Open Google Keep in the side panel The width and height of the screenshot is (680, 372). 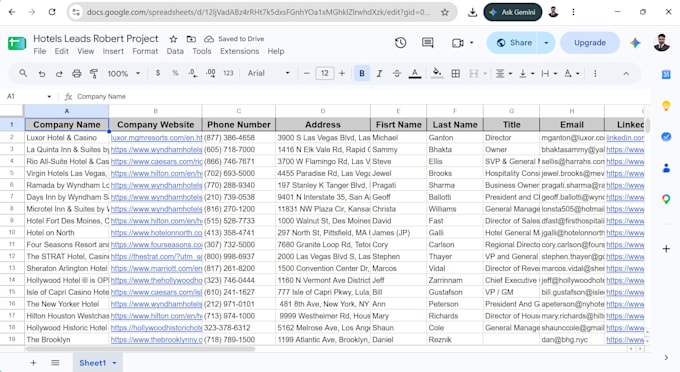click(666, 106)
